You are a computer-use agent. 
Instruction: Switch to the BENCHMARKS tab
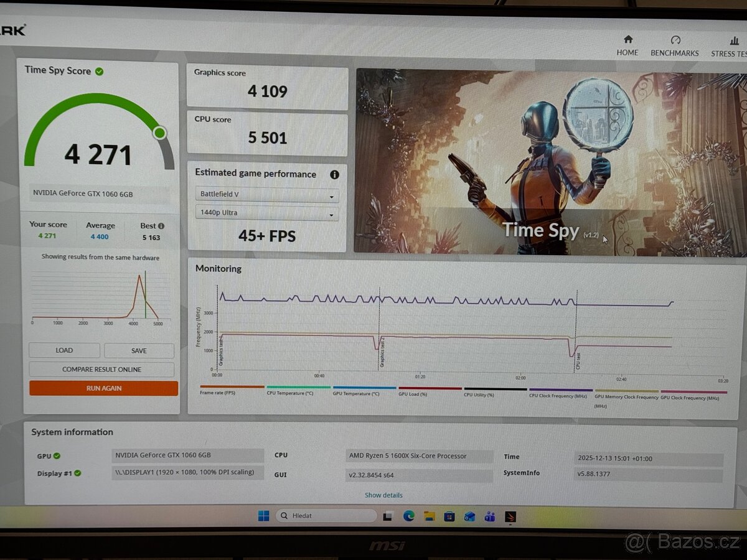(675, 44)
